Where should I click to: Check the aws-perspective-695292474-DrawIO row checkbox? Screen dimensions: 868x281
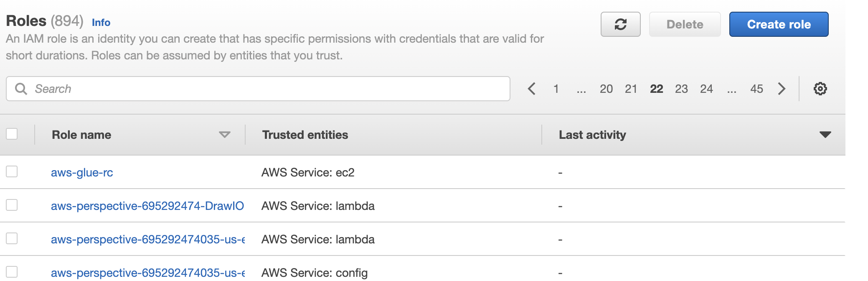[x=12, y=205]
